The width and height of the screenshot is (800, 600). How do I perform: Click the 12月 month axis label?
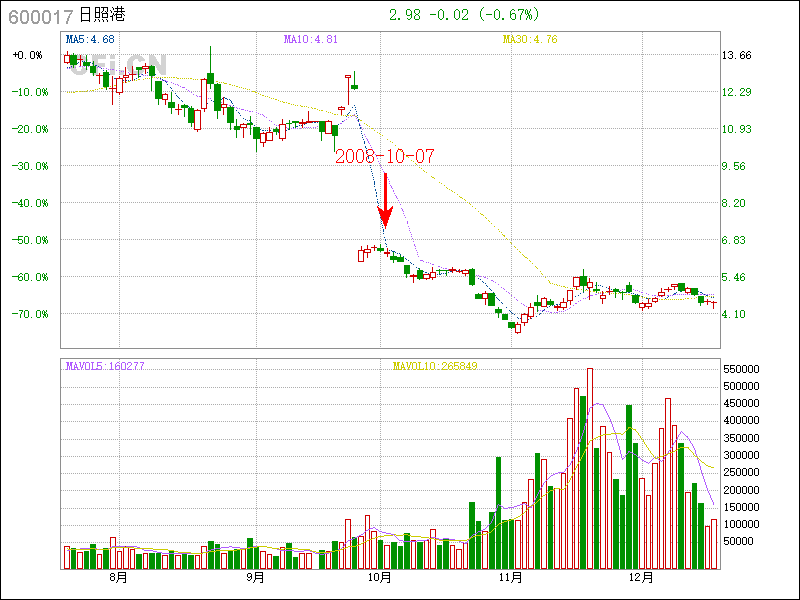point(641,577)
